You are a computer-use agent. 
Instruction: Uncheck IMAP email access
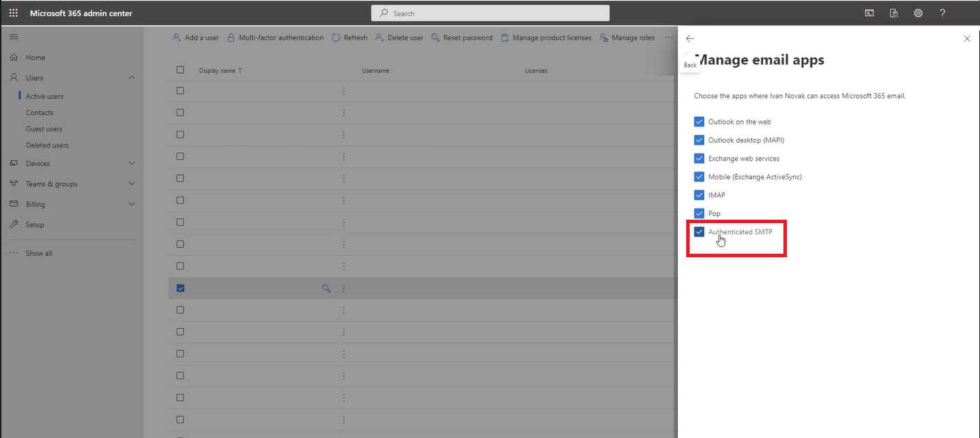699,195
